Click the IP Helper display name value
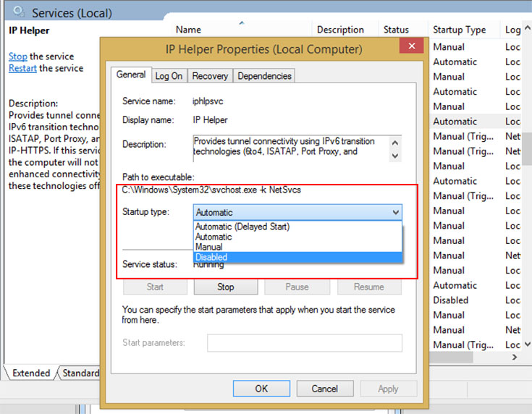This screenshot has height=414, width=532. pos(210,120)
